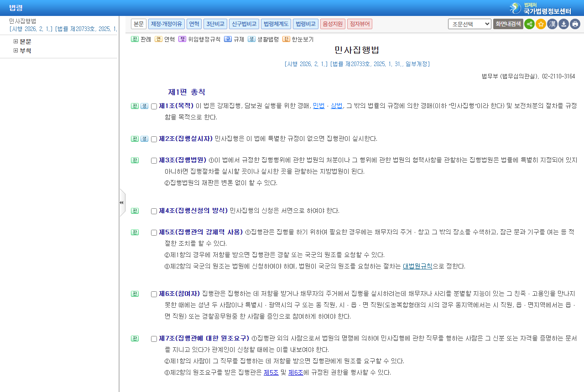
Task: Open 판례 icon for 제6조(참여자)
Action: (x=135, y=294)
